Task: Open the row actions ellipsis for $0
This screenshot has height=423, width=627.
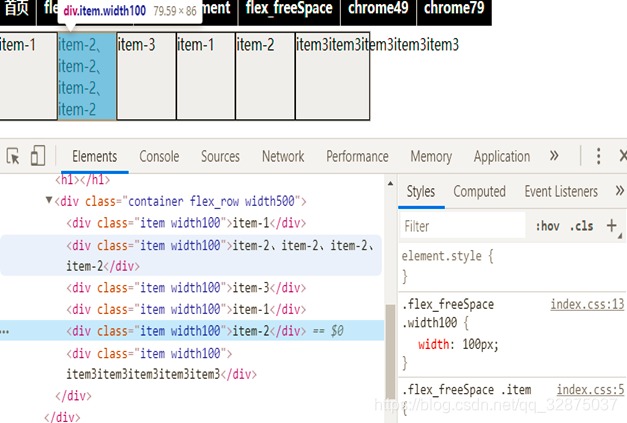Action: pyautogui.click(x=5, y=331)
